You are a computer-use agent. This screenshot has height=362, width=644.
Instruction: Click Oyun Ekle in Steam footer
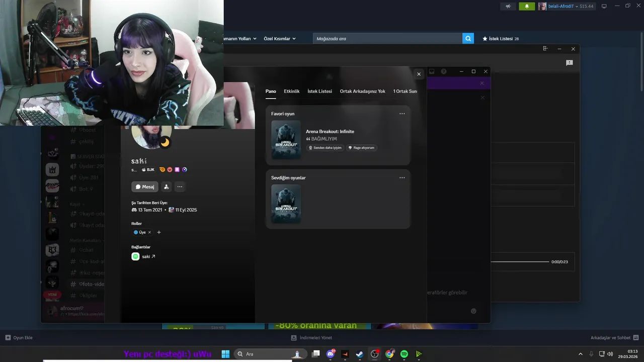19,338
